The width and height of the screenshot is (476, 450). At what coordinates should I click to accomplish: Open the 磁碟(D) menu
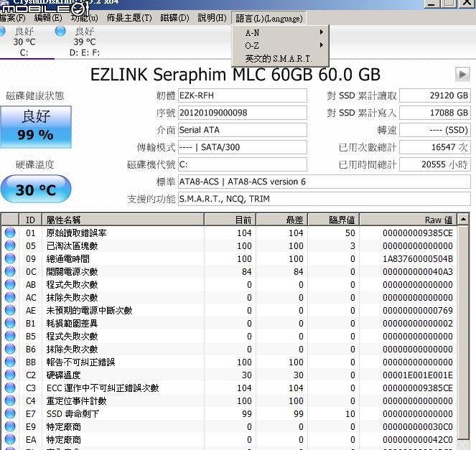click(174, 18)
